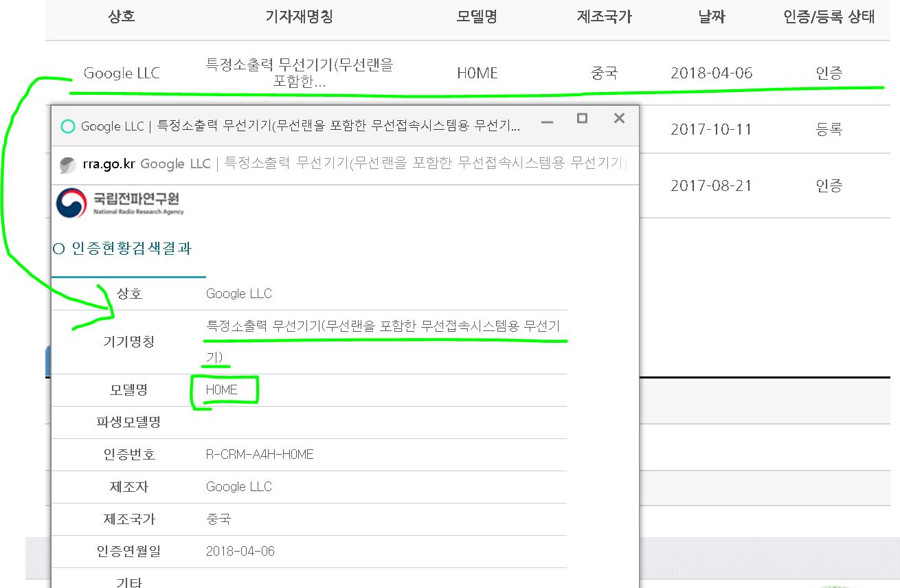Minimize the Google LLC popup window
This screenshot has width=900, height=588.
(547, 122)
